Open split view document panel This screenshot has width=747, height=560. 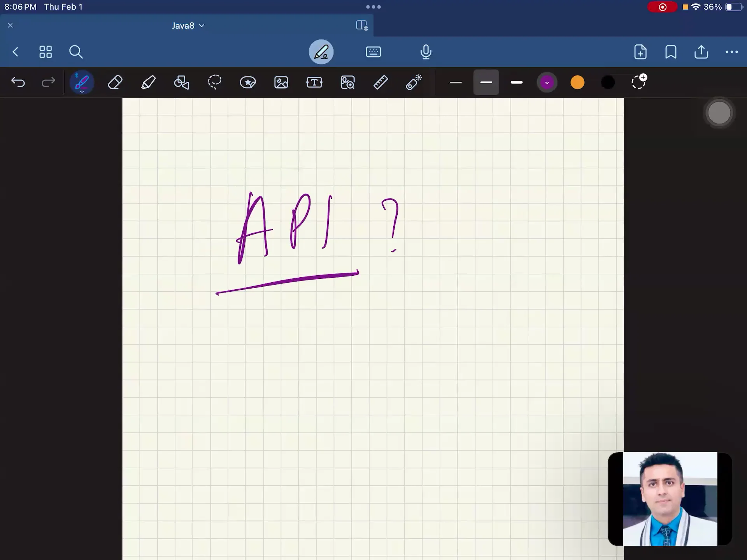(x=362, y=25)
